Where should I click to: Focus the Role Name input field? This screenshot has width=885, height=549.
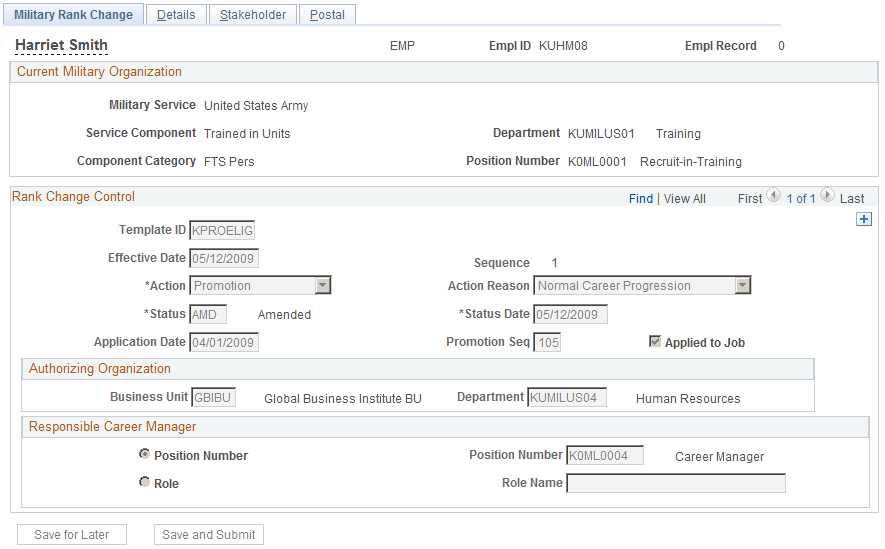676,483
